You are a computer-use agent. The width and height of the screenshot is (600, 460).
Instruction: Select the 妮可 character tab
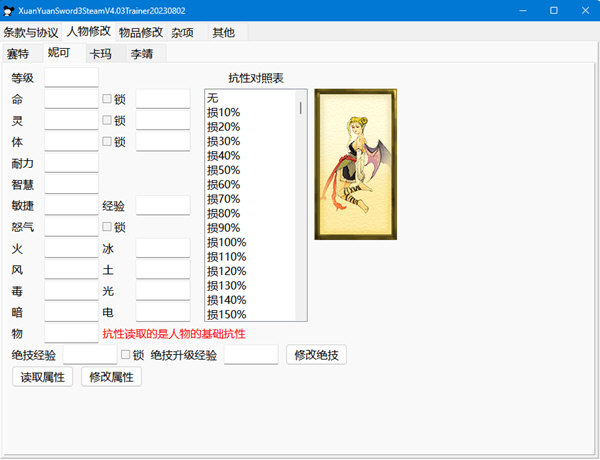(x=59, y=52)
